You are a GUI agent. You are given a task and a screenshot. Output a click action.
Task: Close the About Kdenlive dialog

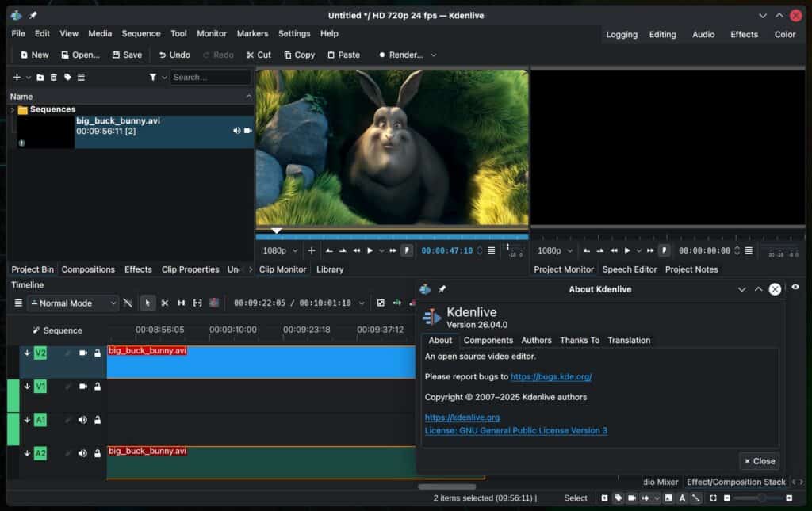click(x=758, y=461)
